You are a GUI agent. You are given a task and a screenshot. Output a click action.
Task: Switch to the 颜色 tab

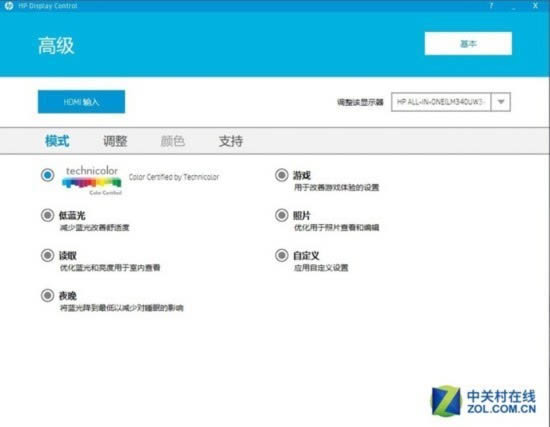coord(173,141)
